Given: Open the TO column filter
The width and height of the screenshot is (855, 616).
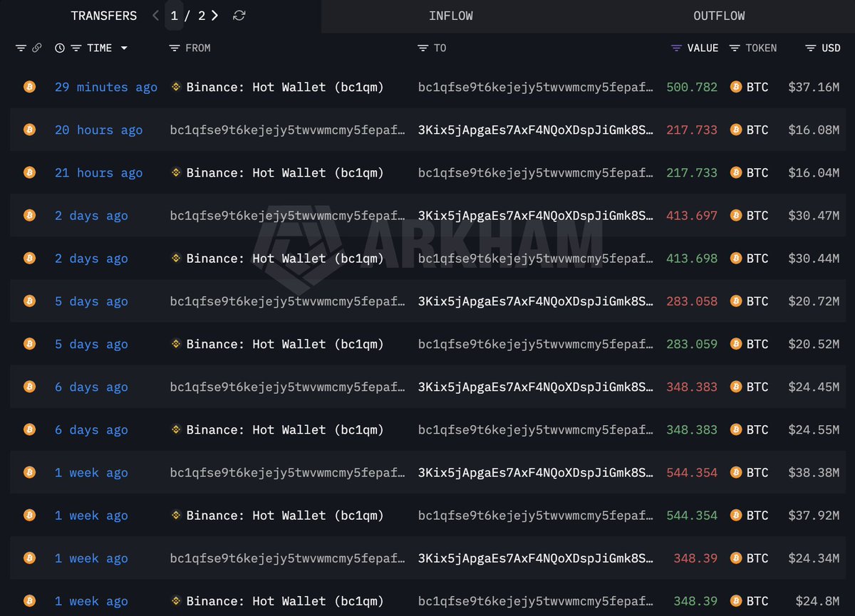Looking at the screenshot, I should pyautogui.click(x=423, y=48).
